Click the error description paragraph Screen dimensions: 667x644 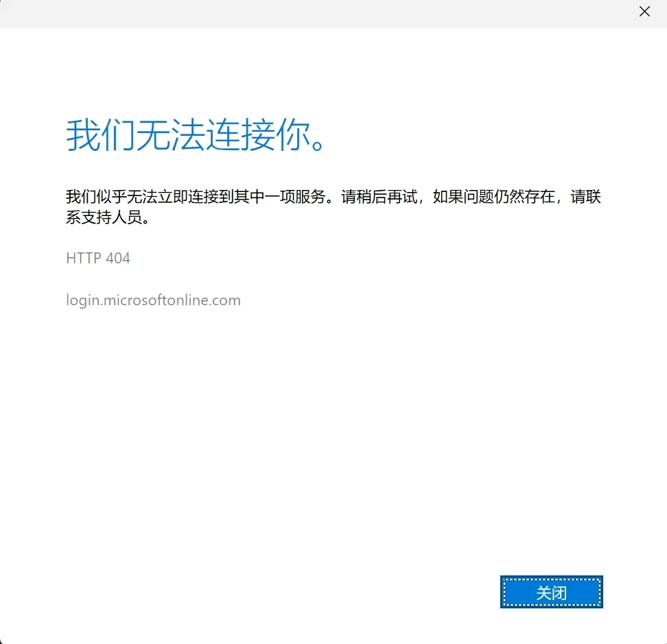click(x=329, y=206)
